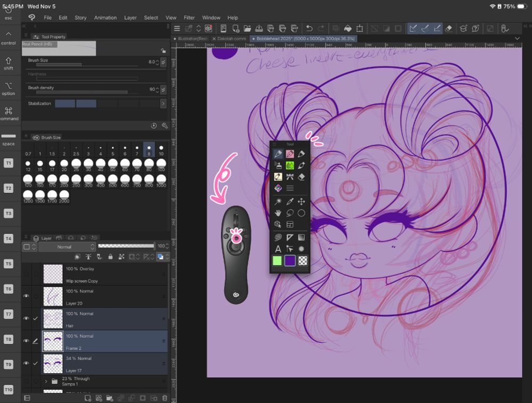The width and height of the screenshot is (532, 403).
Task: Open the File menu
Action: click(x=47, y=18)
